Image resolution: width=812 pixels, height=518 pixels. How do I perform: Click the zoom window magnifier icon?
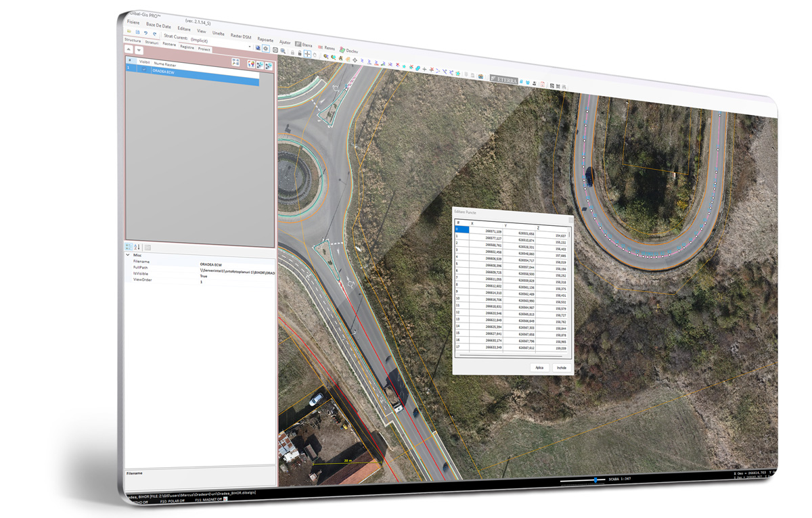point(283,51)
